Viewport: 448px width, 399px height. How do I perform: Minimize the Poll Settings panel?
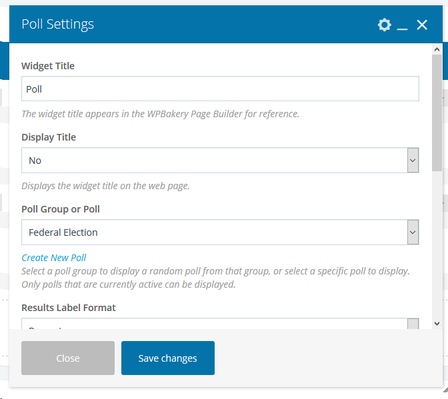(x=402, y=29)
